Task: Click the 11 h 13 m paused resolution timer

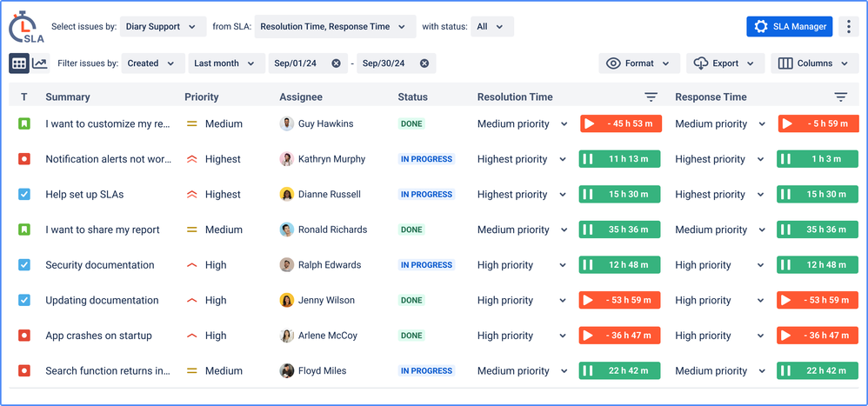Action: point(620,159)
